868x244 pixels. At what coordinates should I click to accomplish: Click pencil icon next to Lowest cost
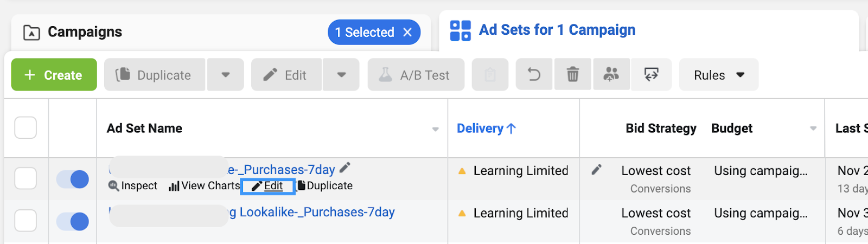click(596, 170)
